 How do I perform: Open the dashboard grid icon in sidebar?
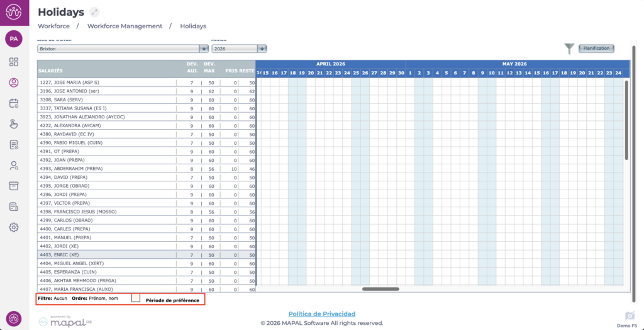click(x=14, y=62)
